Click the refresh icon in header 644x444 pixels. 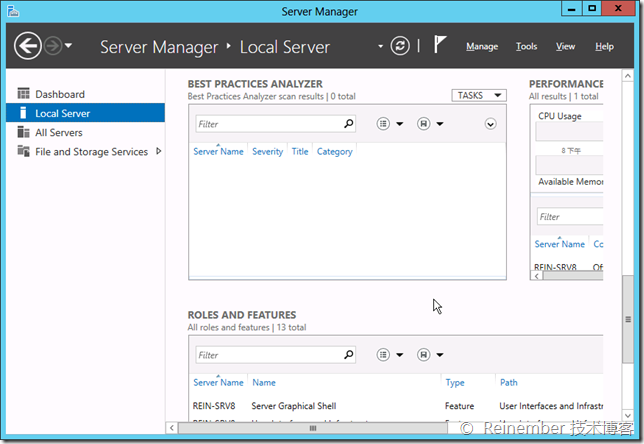400,46
